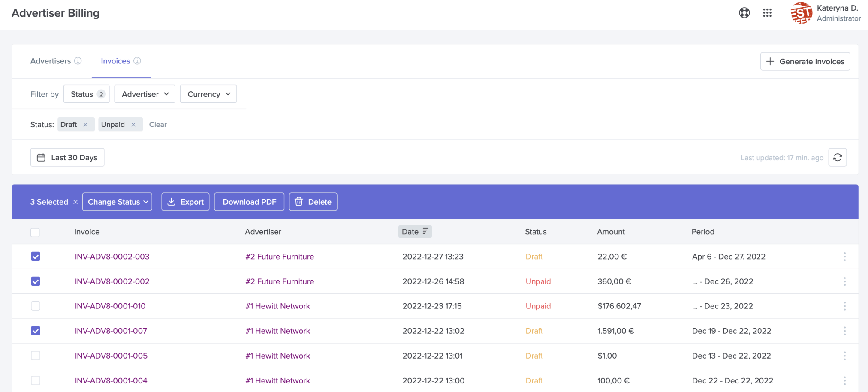Click Download PDF button
The width and height of the screenshot is (868, 392).
point(249,202)
